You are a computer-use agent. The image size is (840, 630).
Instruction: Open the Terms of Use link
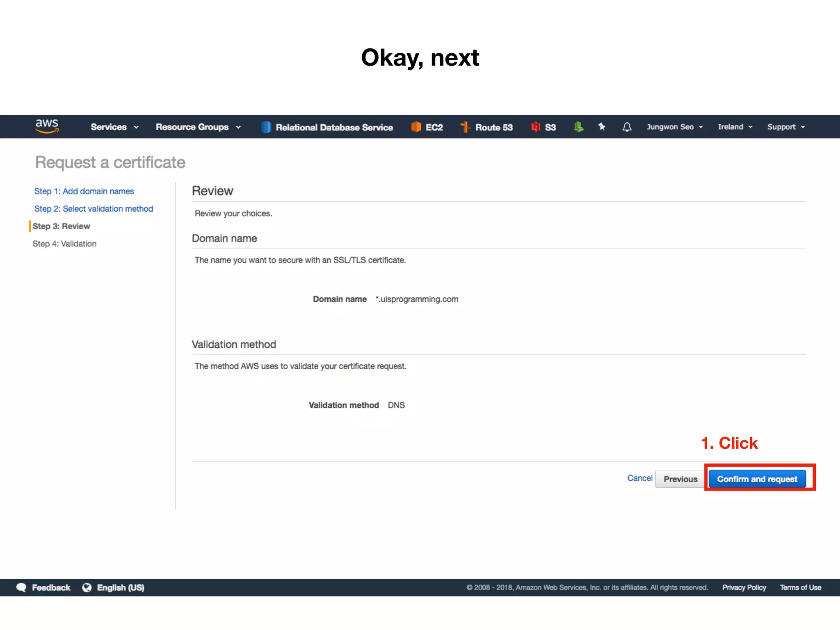click(x=801, y=587)
